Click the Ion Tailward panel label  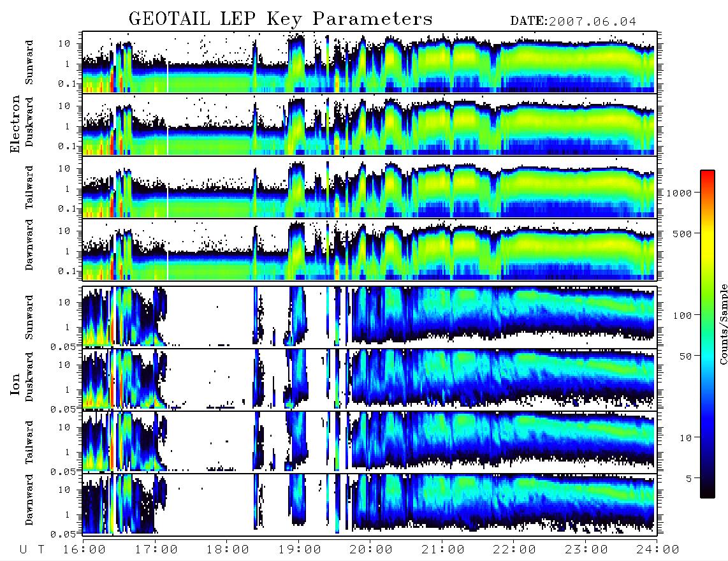29,442
